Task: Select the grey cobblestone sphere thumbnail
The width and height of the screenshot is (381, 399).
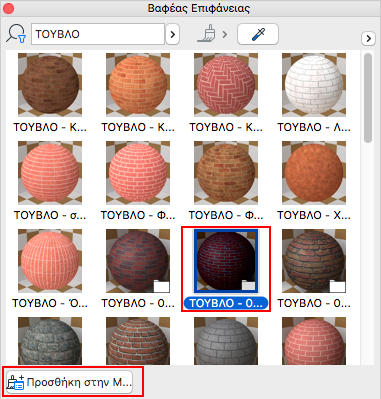Action: 50,341
